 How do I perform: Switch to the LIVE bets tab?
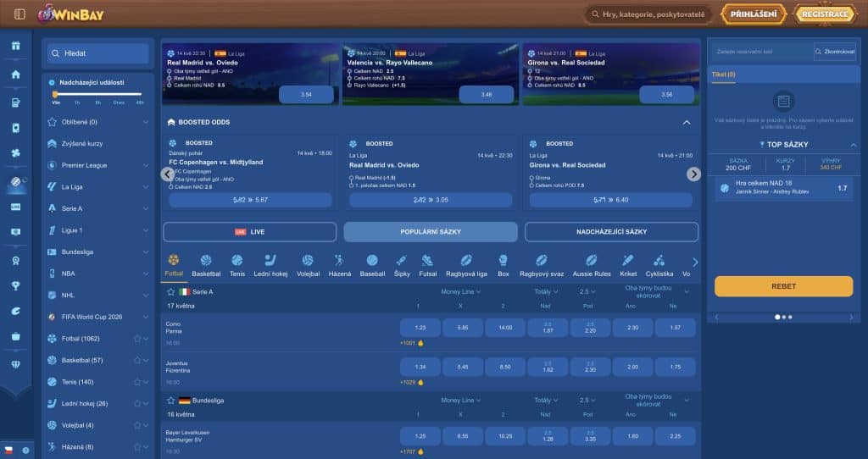[250, 232]
